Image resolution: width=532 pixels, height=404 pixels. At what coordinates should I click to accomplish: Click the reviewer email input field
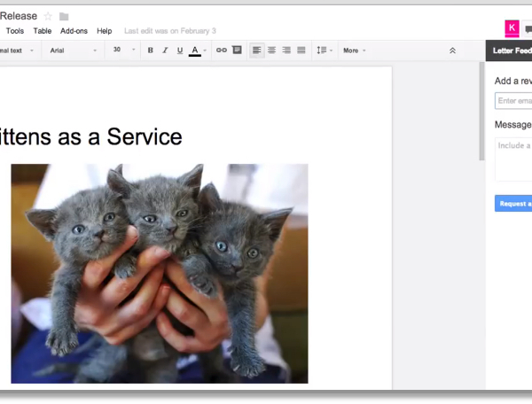[513, 101]
